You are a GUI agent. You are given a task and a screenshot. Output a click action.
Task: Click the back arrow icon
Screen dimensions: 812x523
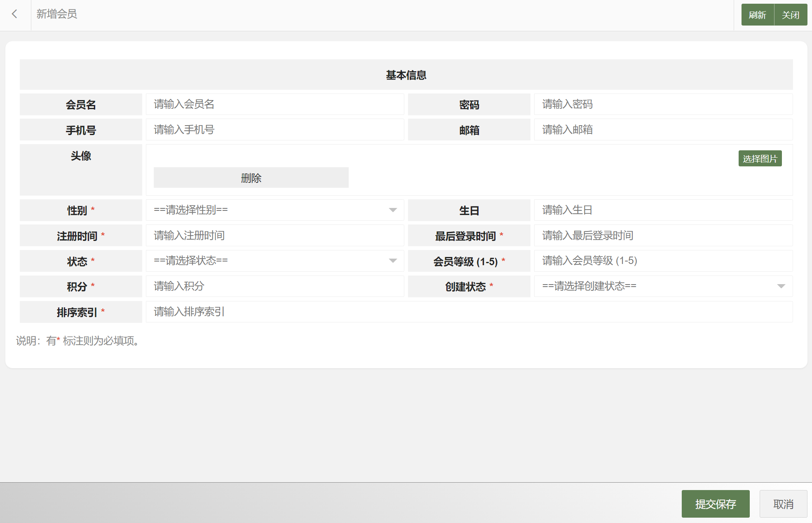[x=15, y=14]
